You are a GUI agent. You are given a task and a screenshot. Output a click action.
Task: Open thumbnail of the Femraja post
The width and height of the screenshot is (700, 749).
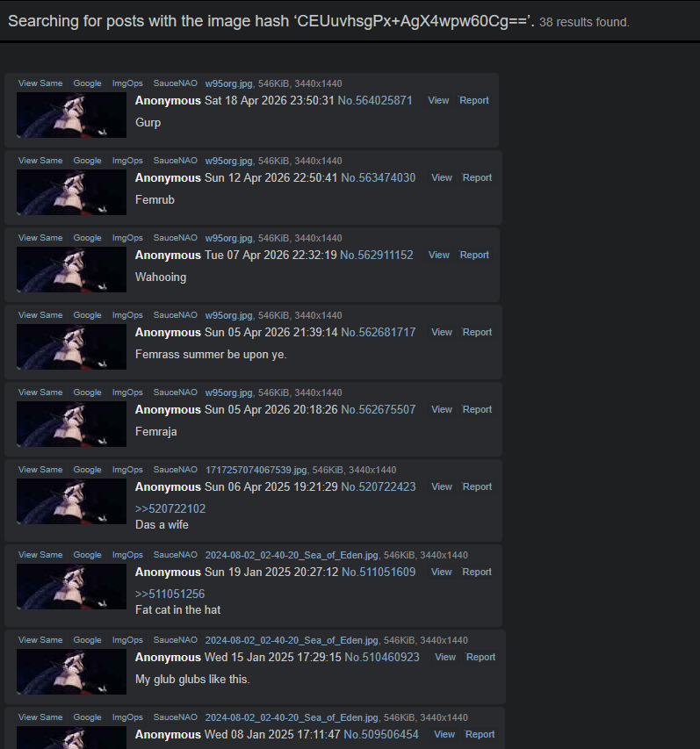click(x=72, y=425)
